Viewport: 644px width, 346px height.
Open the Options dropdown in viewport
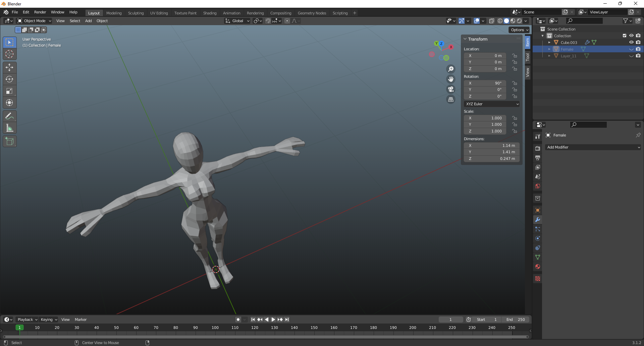coord(519,30)
